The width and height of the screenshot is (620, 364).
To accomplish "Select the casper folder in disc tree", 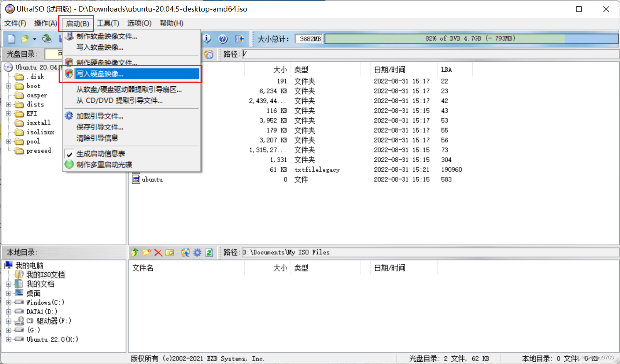I will (x=37, y=95).
